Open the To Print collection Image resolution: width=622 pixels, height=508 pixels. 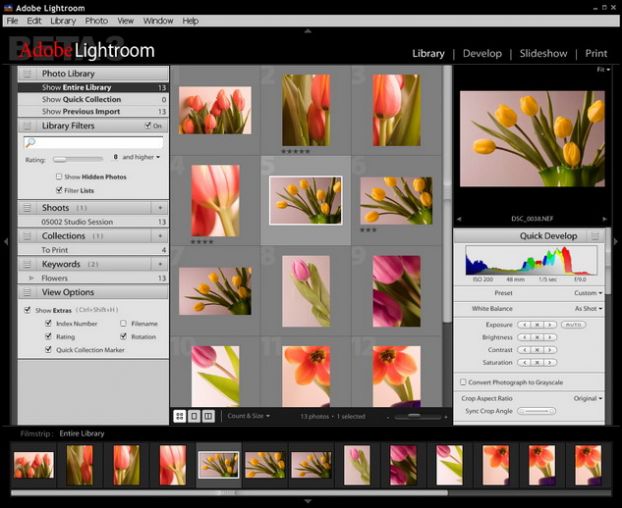(x=93, y=250)
